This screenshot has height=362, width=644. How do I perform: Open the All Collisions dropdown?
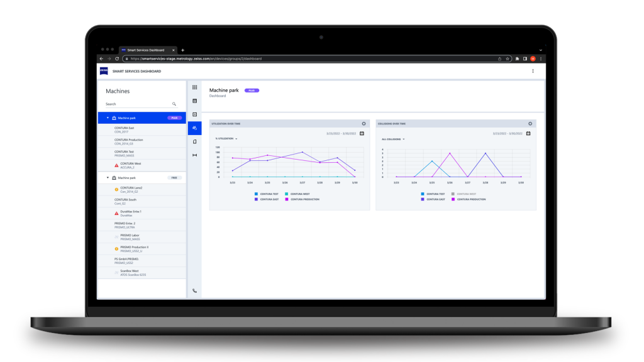click(393, 139)
